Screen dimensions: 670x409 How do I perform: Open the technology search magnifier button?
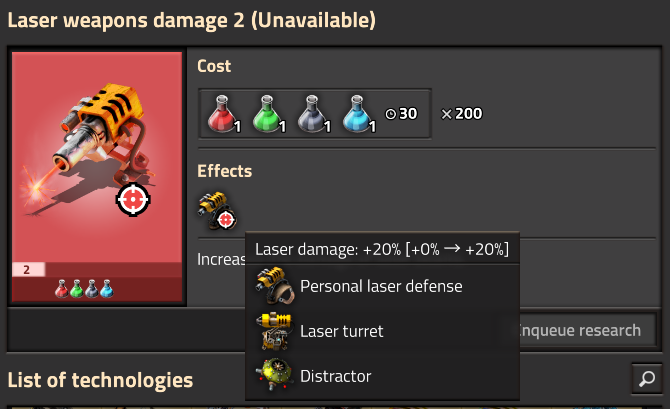click(647, 378)
